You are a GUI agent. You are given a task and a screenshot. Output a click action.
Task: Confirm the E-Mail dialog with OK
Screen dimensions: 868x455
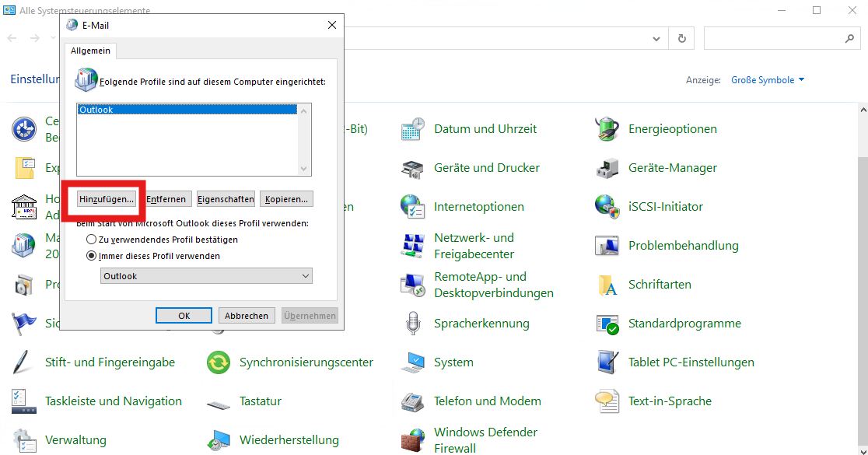point(184,316)
